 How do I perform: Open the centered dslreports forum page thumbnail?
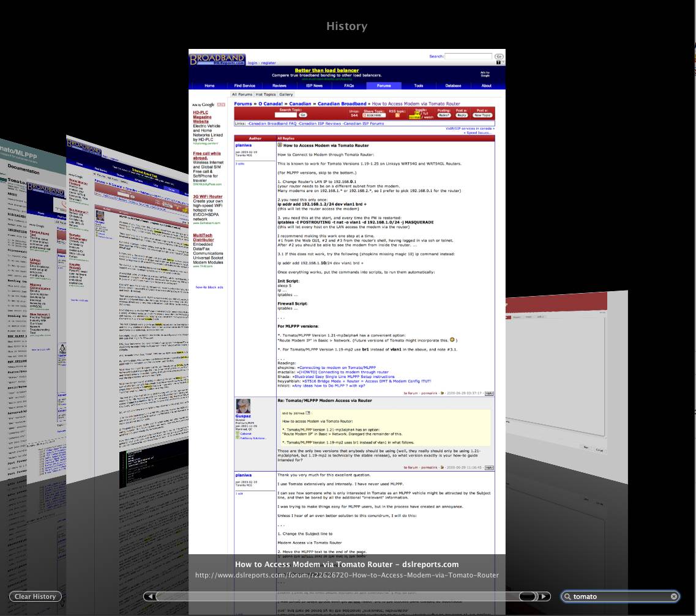coord(346,302)
